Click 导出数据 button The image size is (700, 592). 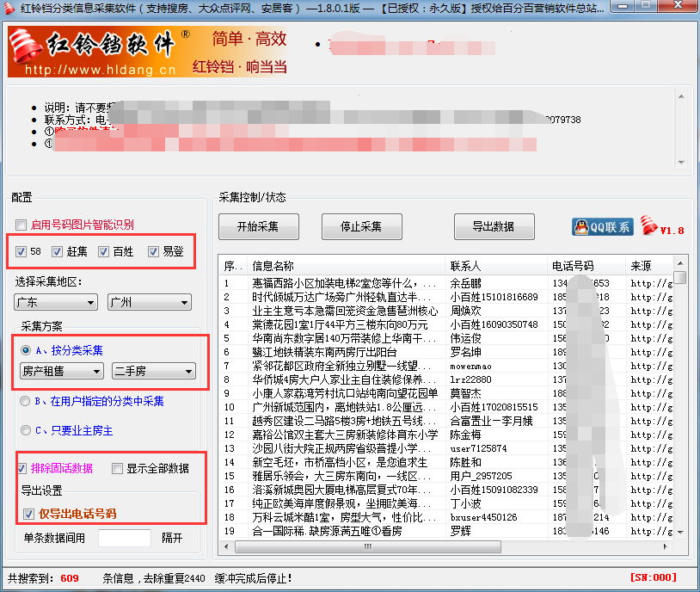(494, 226)
